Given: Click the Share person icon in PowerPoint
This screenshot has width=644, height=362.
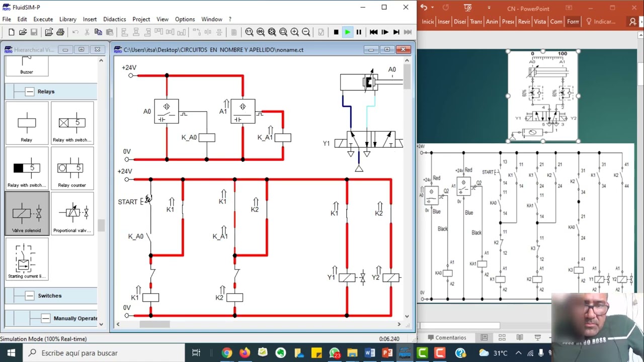Looking at the screenshot, I should [633, 22].
